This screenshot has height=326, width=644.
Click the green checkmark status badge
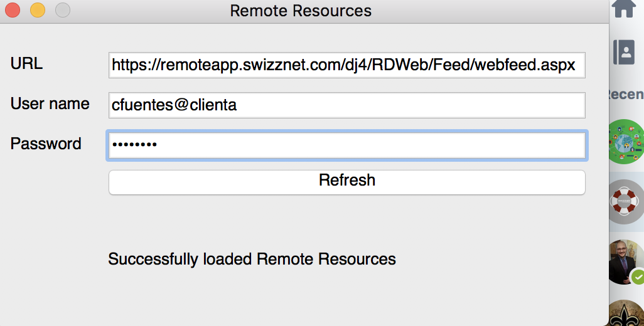coord(638,278)
